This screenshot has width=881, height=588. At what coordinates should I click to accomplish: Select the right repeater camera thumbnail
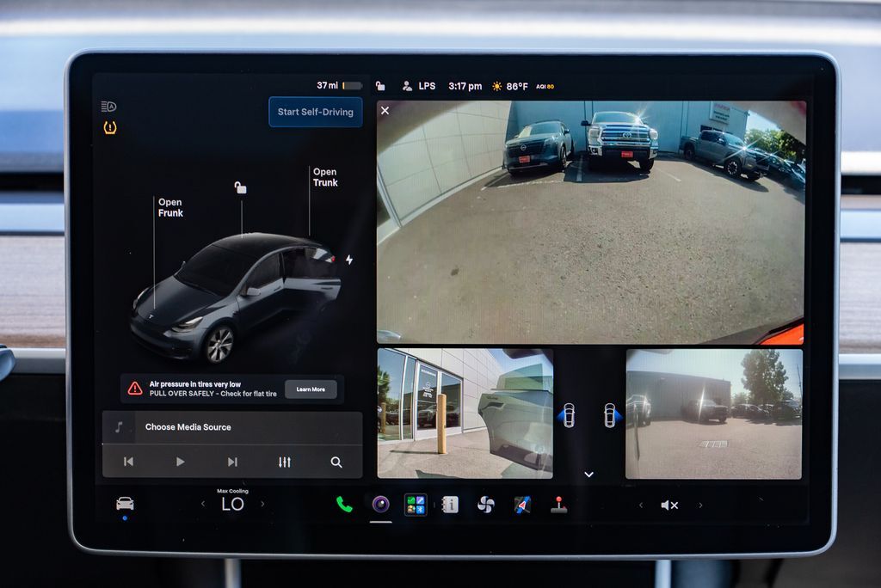713,413
